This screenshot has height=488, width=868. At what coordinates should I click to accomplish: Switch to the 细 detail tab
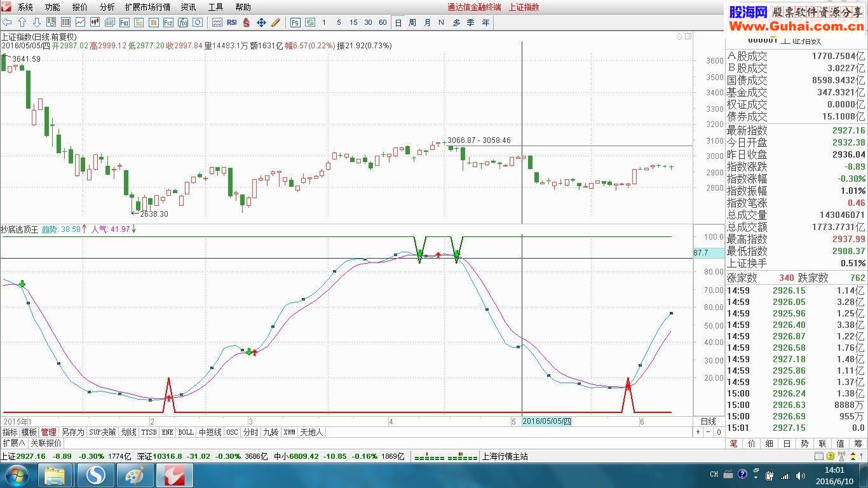(x=770, y=444)
